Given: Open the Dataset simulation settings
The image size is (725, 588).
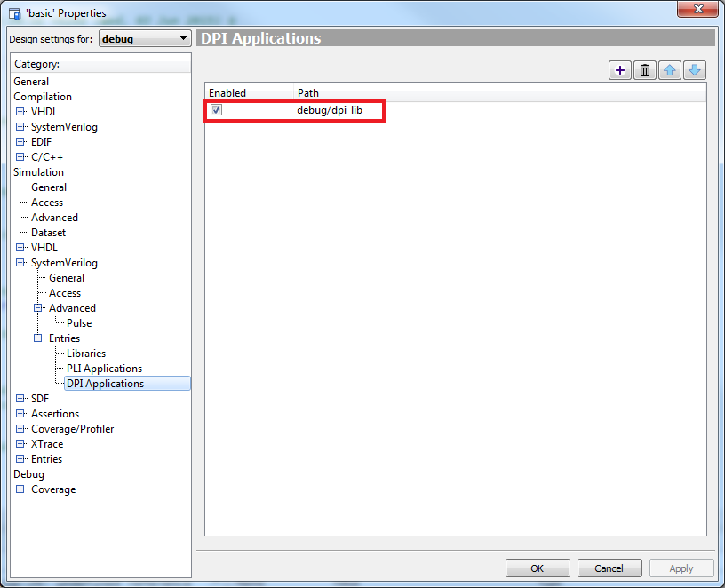Looking at the screenshot, I should coord(48,233).
